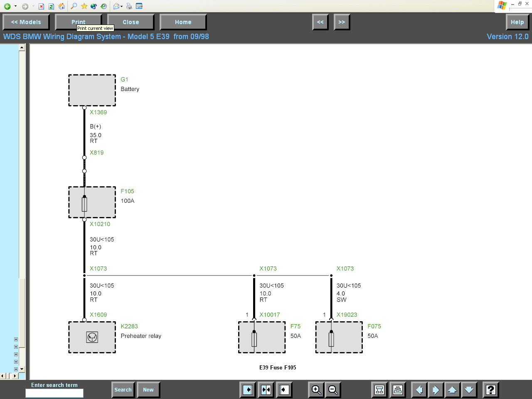Open the Help button
The height and width of the screenshot is (399, 532).
coord(517,22)
